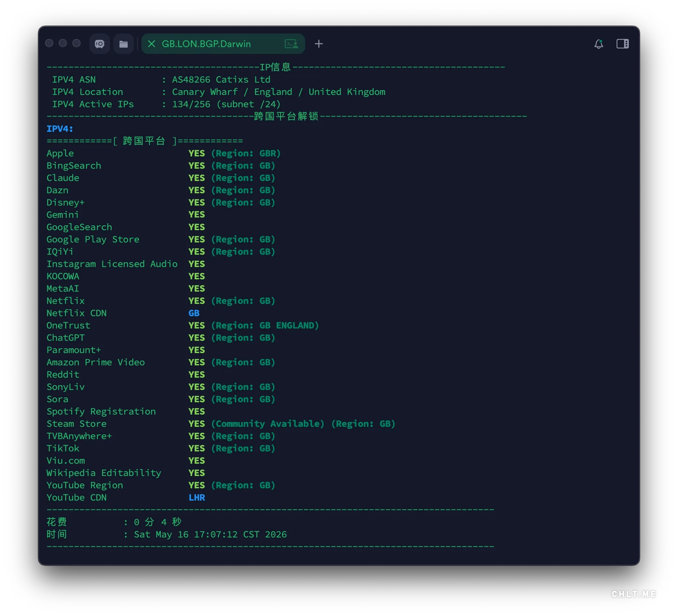Click the 'ChatGPT' service name
The width and height of the screenshot is (678, 616).
(66, 338)
